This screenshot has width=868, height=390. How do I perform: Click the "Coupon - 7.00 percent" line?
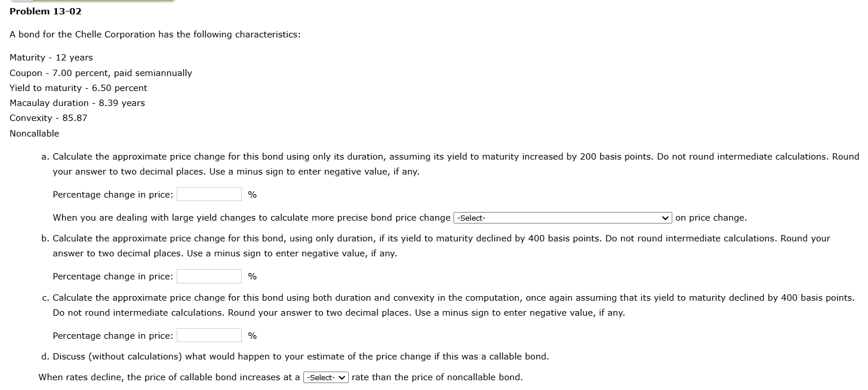(100, 73)
